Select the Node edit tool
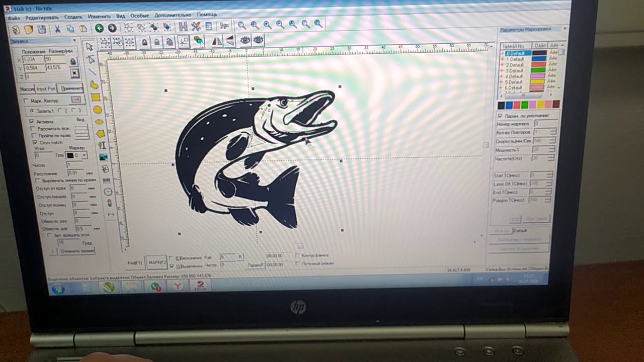 click(x=91, y=59)
